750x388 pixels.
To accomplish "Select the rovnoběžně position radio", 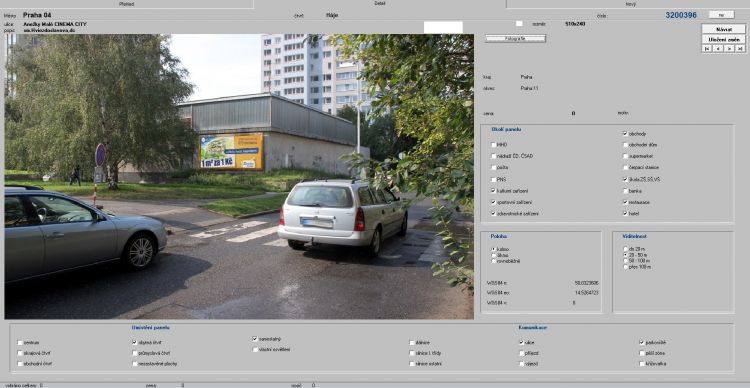I will click(x=494, y=261).
